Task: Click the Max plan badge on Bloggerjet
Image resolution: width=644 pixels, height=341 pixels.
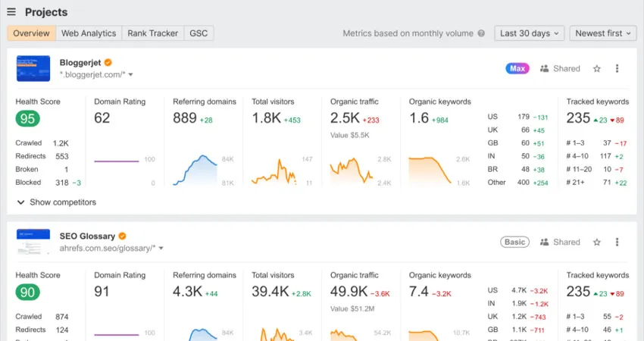Action: coord(517,69)
